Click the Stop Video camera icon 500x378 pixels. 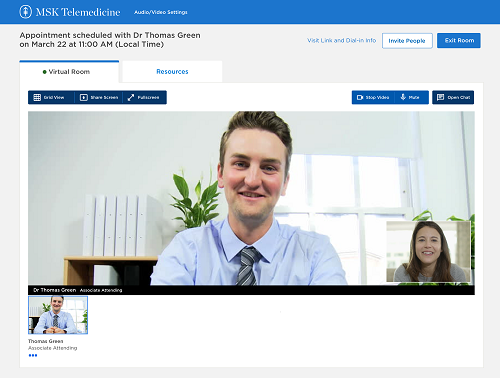pos(360,97)
